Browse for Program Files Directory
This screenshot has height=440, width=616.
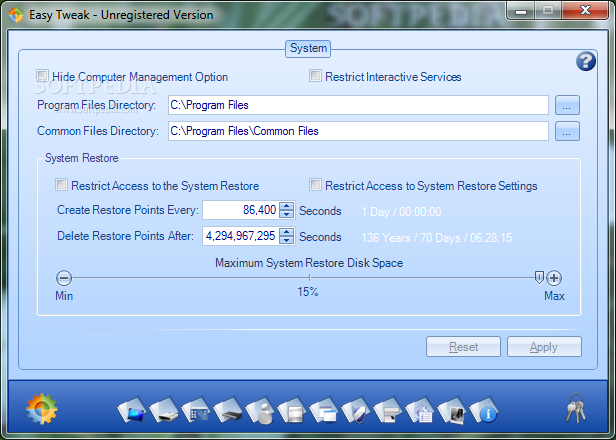click(x=567, y=105)
